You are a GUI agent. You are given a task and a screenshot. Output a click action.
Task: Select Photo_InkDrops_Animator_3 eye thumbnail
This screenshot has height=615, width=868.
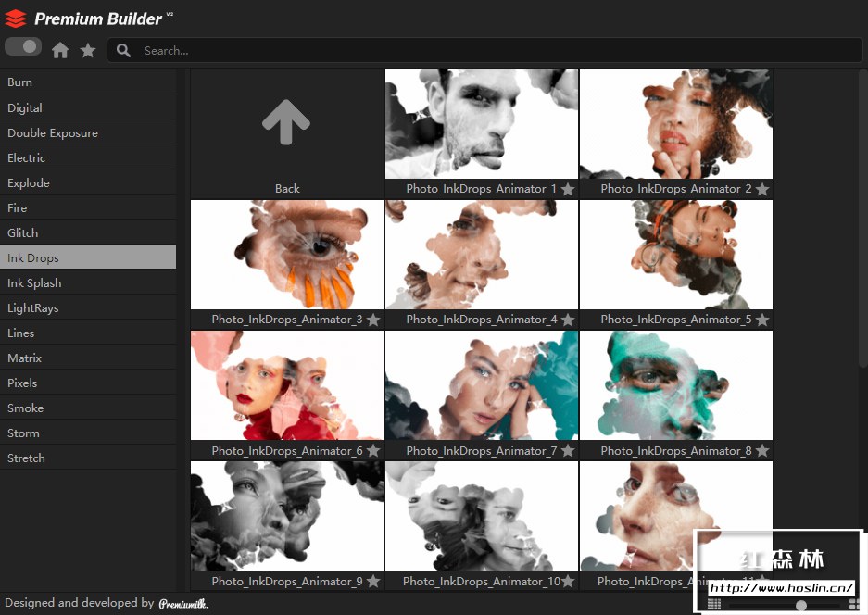[x=287, y=255]
